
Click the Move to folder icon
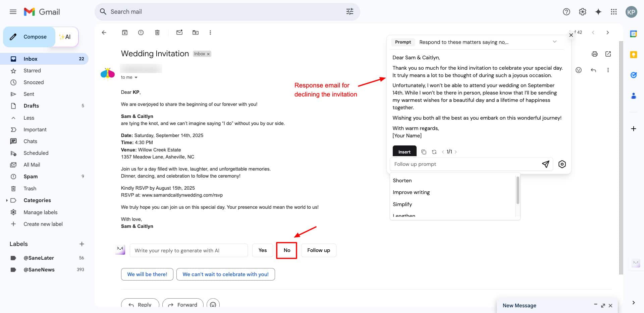(x=195, y=33)
